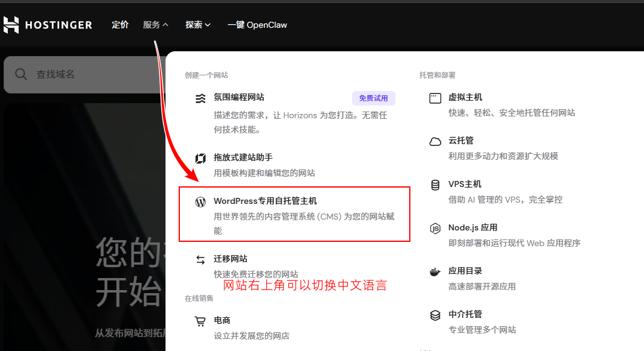This screenshot has height=351, width=644.
Task: Open the 电商 online store link
Action: tap(222, 320)
